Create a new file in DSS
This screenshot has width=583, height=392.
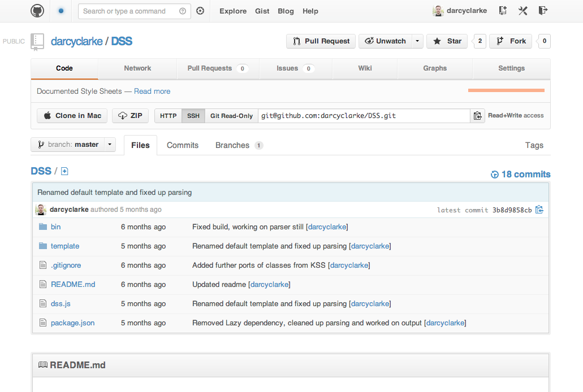click(64, 171)
